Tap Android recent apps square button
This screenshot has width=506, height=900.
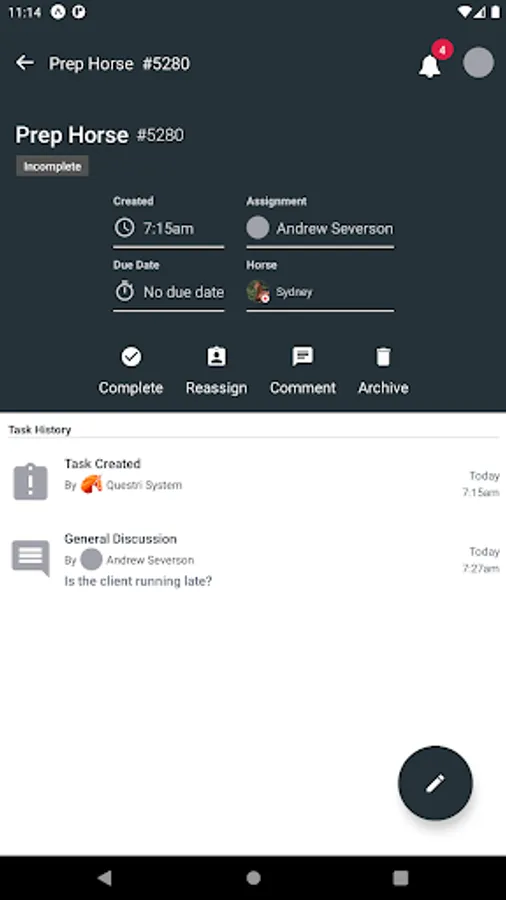(x=400, y=878)
